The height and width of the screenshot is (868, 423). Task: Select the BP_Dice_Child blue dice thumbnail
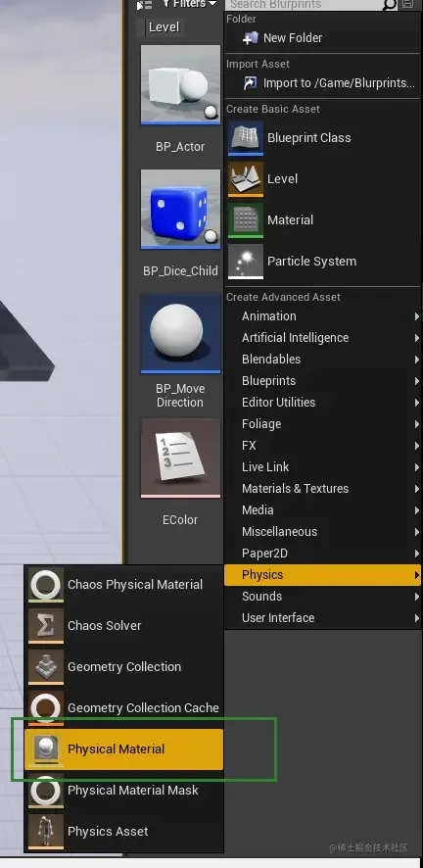180,209
